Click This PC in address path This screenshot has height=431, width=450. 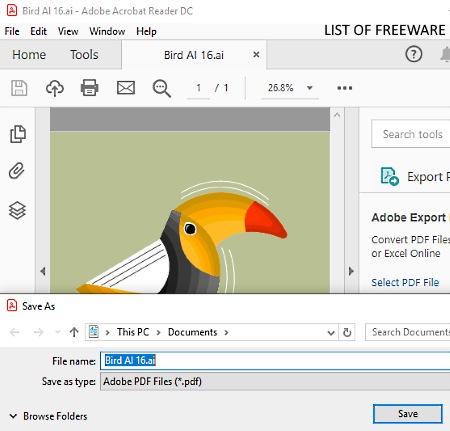click(133, 332)
